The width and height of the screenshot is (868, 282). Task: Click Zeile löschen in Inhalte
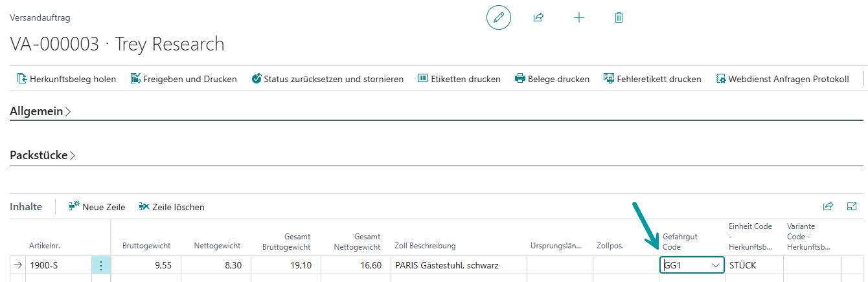coord(172,207)
